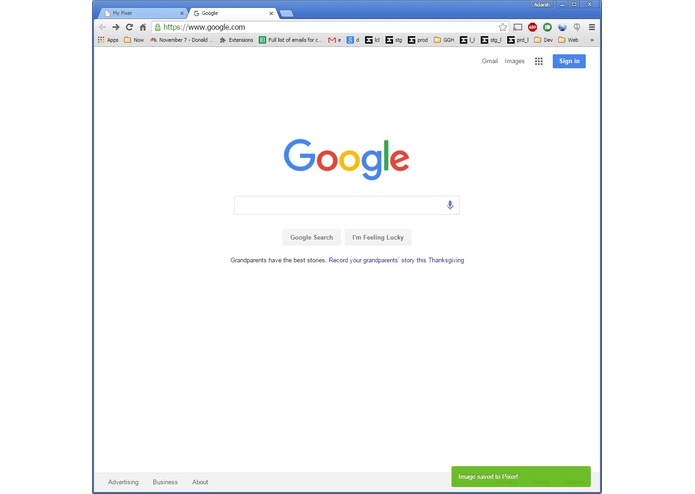Show more bookmarks with the overflow chevron
695x494 pixels.
tap(592, 40)
